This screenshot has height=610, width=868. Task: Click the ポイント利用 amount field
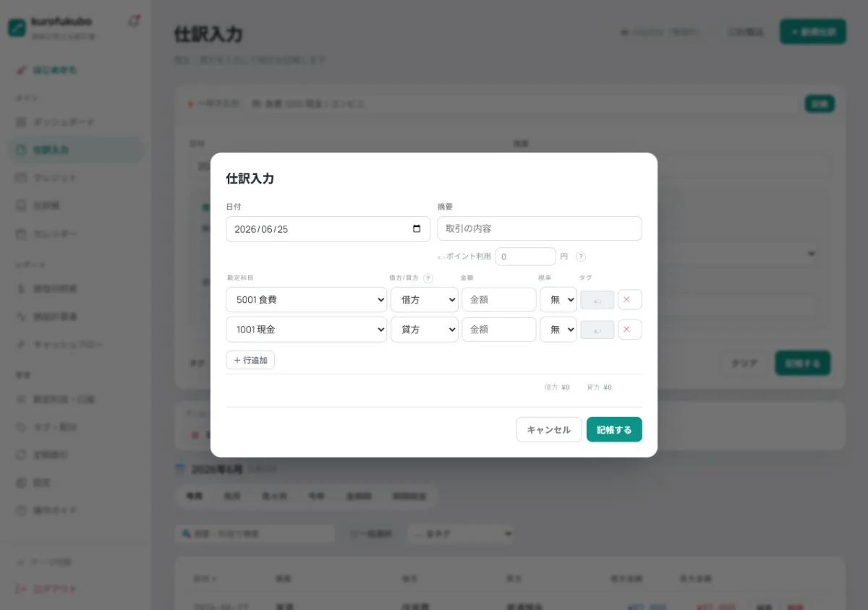point(525,257)
